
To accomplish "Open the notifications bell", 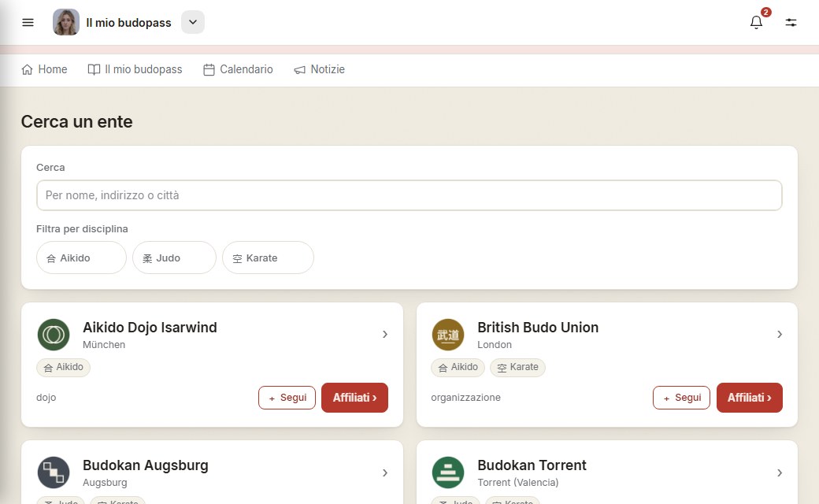I will pos(756,22).
